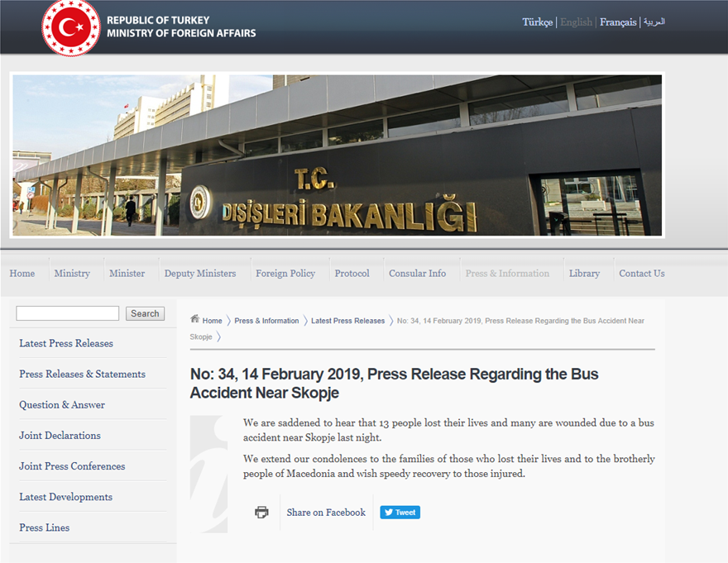
Task: Click the Contact Us navigation link
Action: 642,274
